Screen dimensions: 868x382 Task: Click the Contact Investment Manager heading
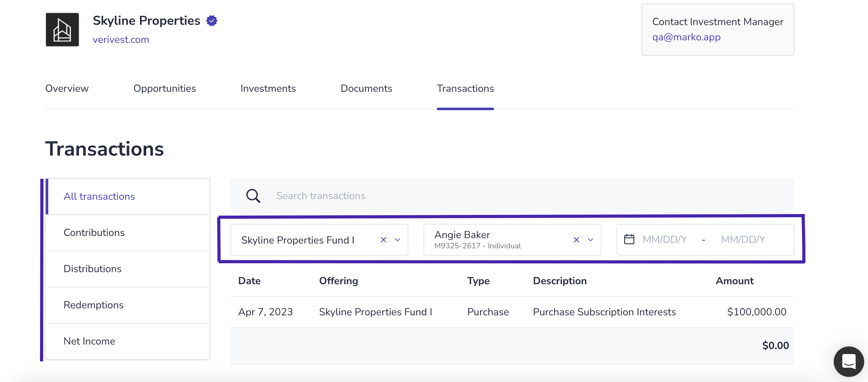click(x=718, y=22)
